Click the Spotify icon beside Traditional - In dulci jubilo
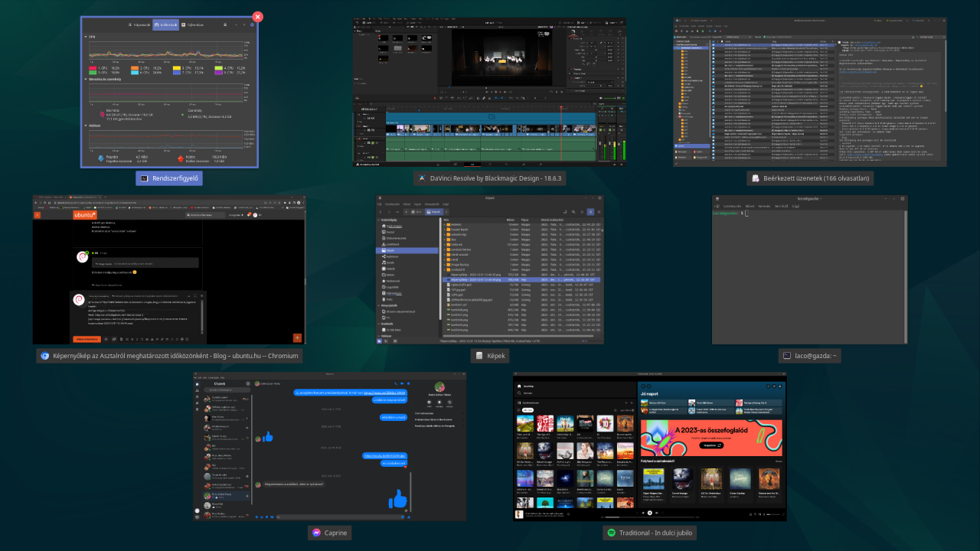 (x=611, y=533)
